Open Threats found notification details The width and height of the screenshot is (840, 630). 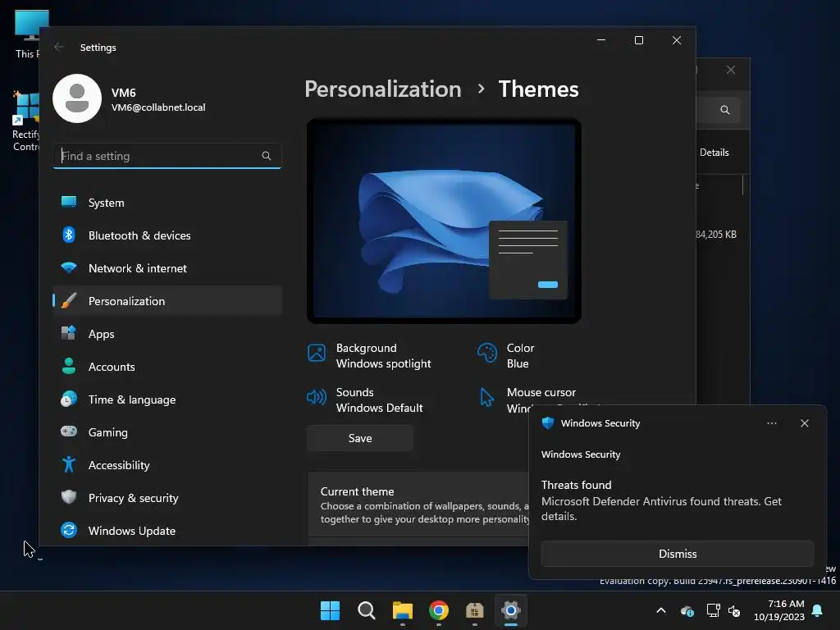(661, 500)
